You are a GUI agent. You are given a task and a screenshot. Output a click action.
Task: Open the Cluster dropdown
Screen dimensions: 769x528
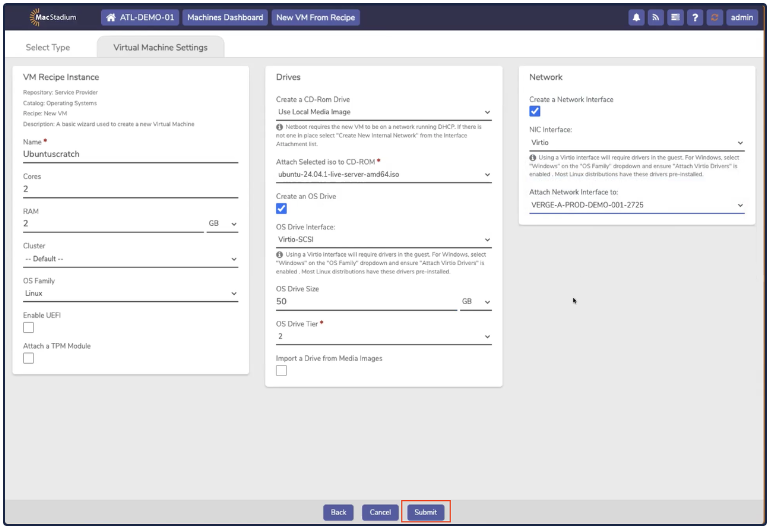point(130,259)
